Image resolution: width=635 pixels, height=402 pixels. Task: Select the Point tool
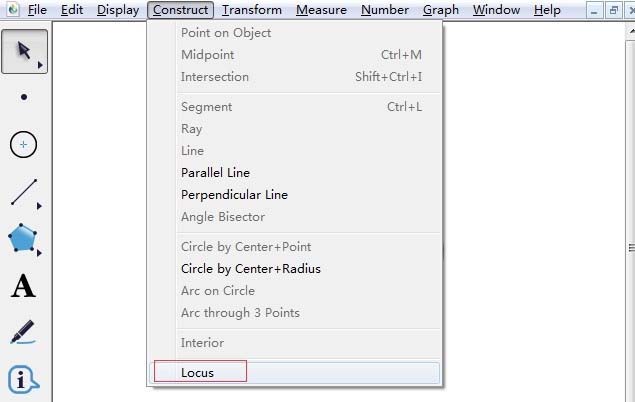(x=24, y=97)
